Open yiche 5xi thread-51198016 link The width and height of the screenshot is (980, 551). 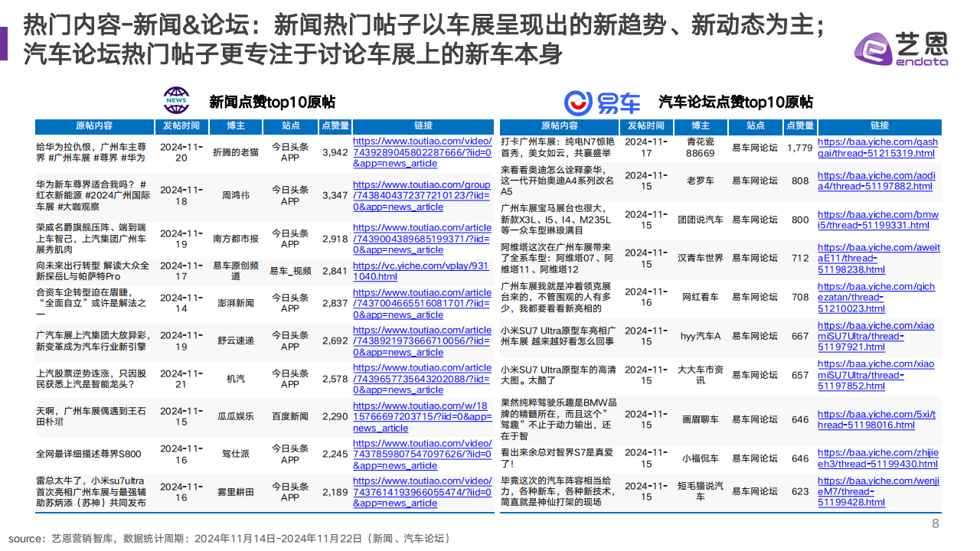878,419
